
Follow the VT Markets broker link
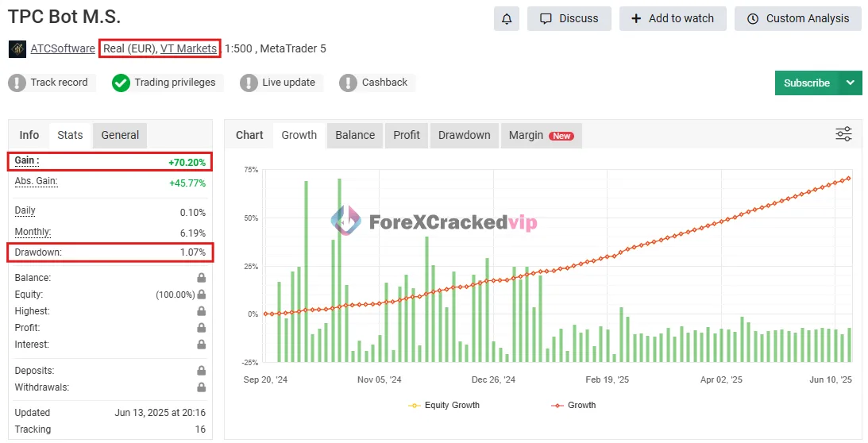click(189, 48)
